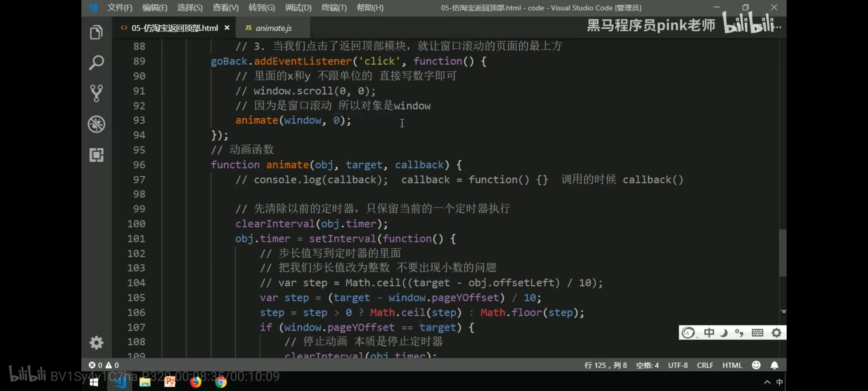868x391 pixels.
Task: Toggle the IME punctuation mode icon
Action: 739,332
